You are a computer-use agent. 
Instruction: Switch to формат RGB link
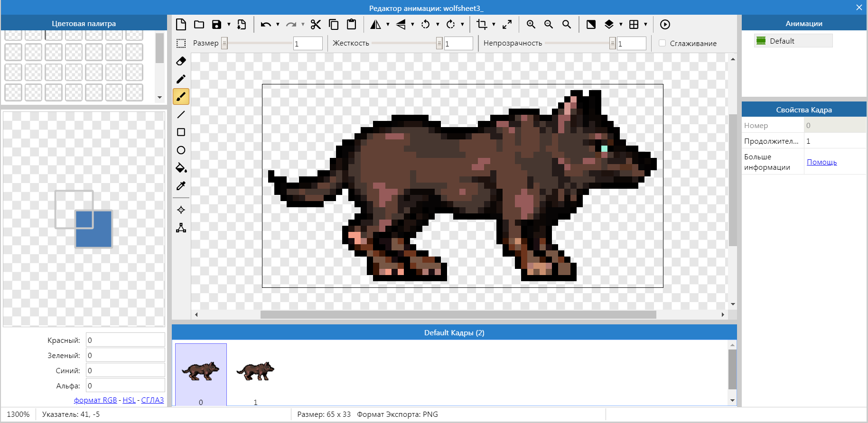pyautogui.click(x=95, y=400)
